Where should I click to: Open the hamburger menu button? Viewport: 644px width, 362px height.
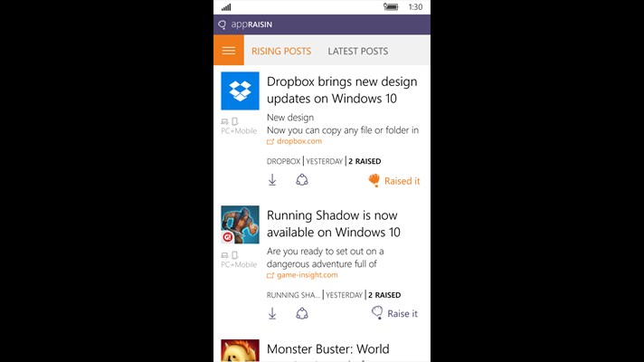(x=229, y=51)
